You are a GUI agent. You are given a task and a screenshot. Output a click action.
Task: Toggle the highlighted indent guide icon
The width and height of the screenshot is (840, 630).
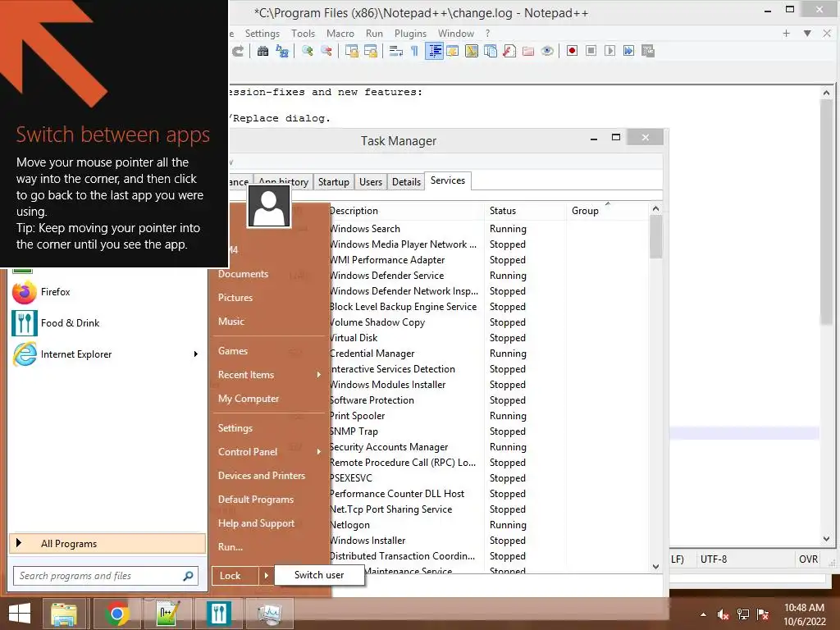pyautogui.click(x=435, y=51)
